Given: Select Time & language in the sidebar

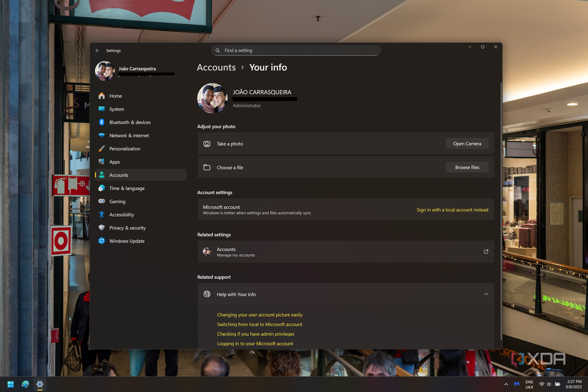Looking at the screenshot, I should tap(127, 188).
